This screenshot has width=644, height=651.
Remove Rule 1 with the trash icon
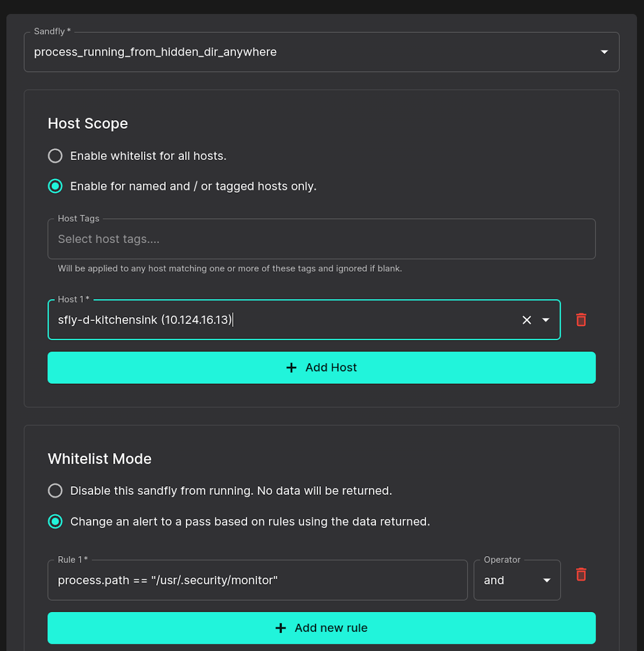coord(581,574)
